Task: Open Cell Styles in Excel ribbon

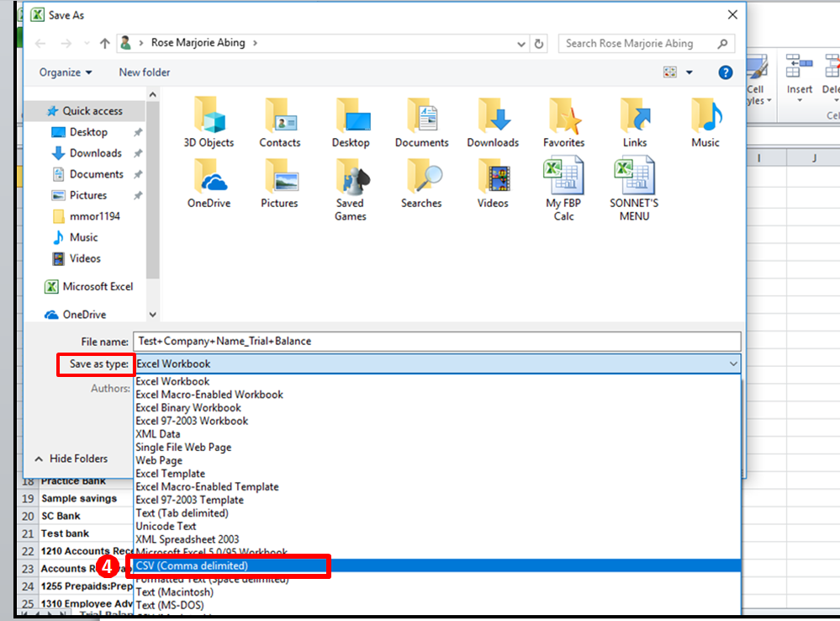Action: (x=758, y=81)
